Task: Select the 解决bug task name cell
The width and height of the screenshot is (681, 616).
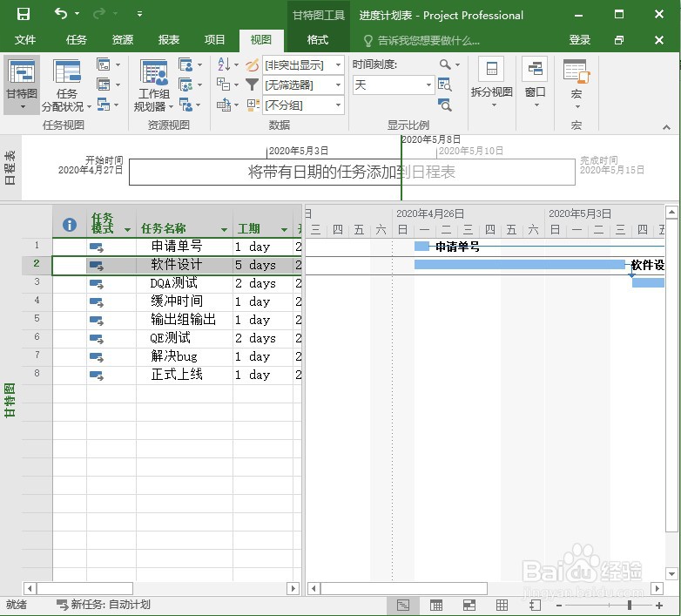Action: pos(185,356)
